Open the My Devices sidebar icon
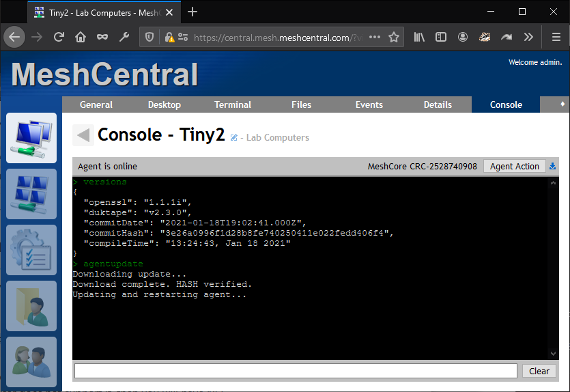570x392 pixels. [x=31, y=138]
